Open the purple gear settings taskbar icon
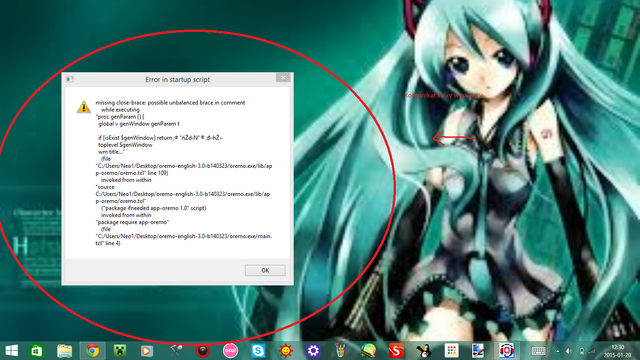The width and height of the screenshot is (640, 360). tap(313, 351)
